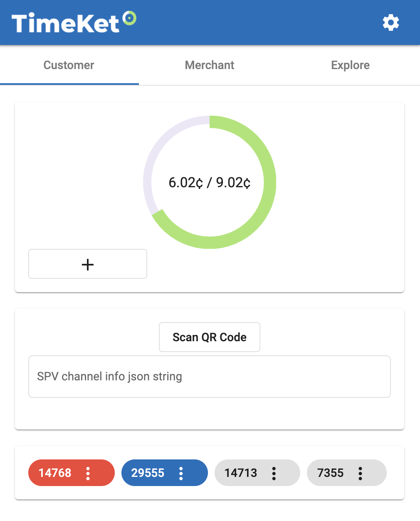This screenshot has width=420, height=521.
Task: Click the 6.02¢ / 9.02¢ balance text
Action: point(210,182)
